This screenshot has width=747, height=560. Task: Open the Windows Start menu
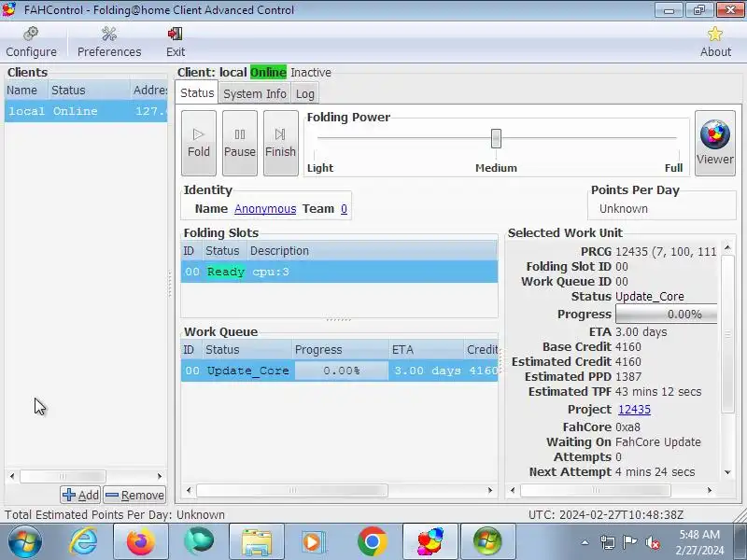[x=24, y=541]
